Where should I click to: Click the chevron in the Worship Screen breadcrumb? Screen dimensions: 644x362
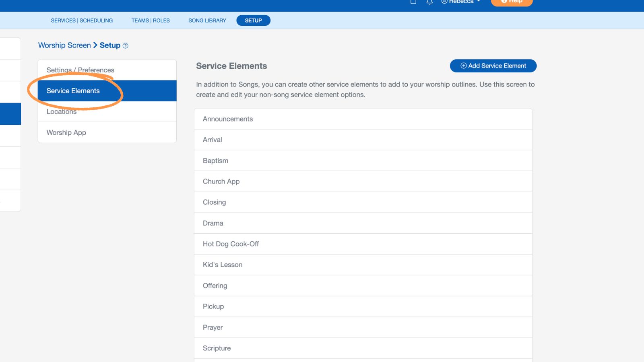tap(95, 45)
